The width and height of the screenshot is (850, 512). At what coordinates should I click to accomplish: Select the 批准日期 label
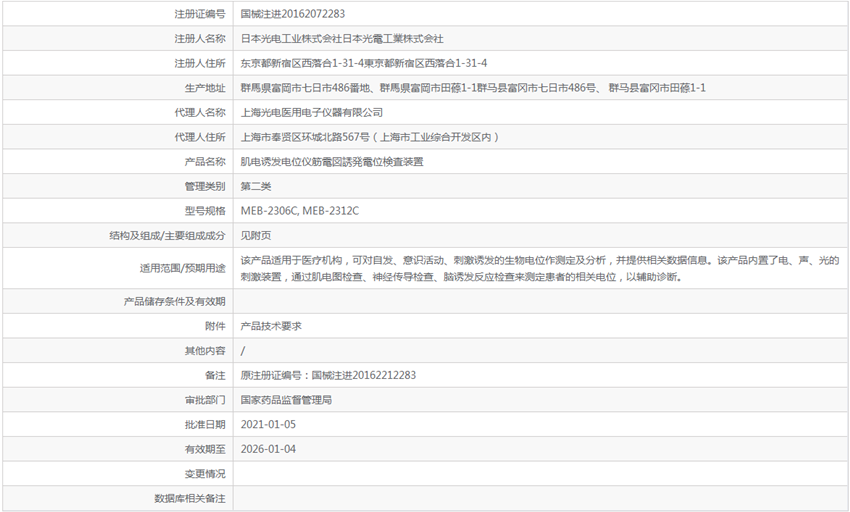tap(205, 425)
